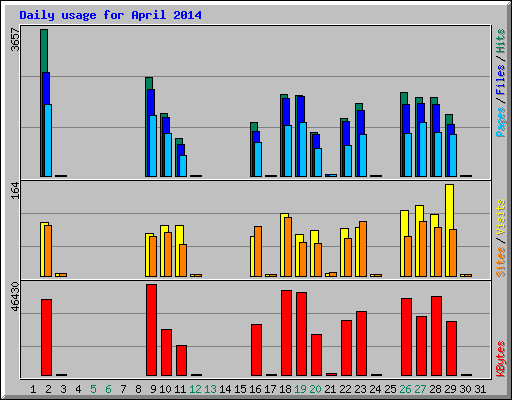The image size is (512, 400).
Task: Click day 2 on the x-axis
Action: tap(48, 389)
